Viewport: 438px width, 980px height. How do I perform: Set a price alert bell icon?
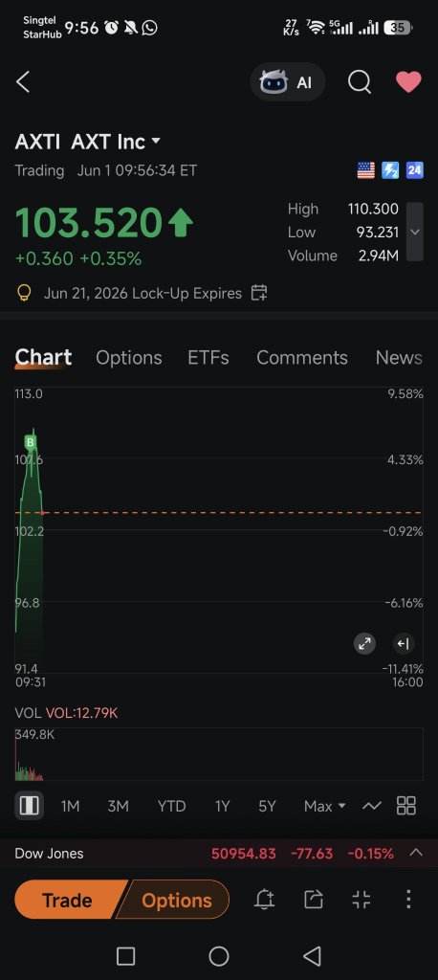pos(264,900)
